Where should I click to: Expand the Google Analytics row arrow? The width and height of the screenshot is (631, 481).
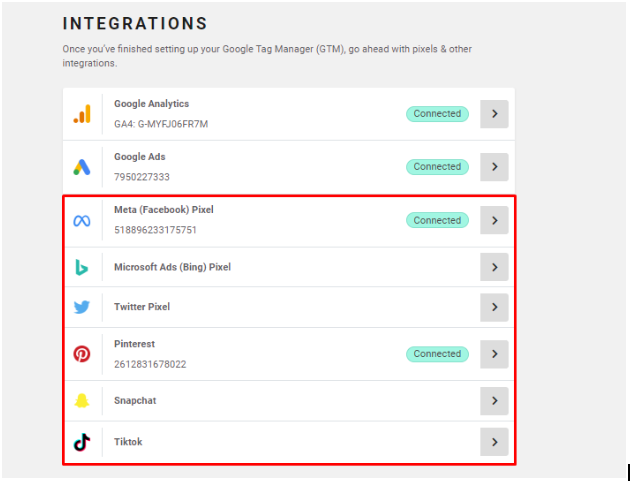pyautogui.click(x=494, y=114)
